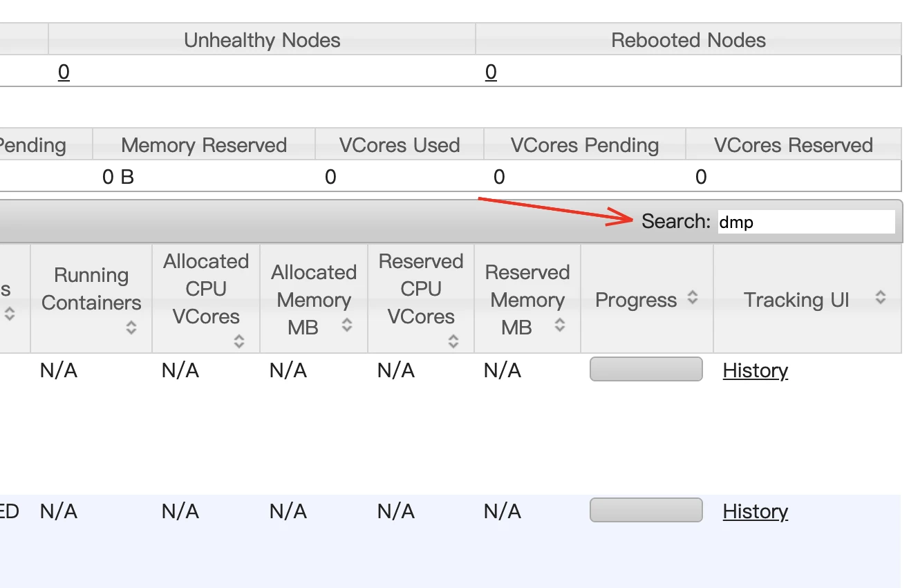The height and width of the screenshot is (588, 909).
Task: Select the Running Containers column header
Action: click(91, 298)
